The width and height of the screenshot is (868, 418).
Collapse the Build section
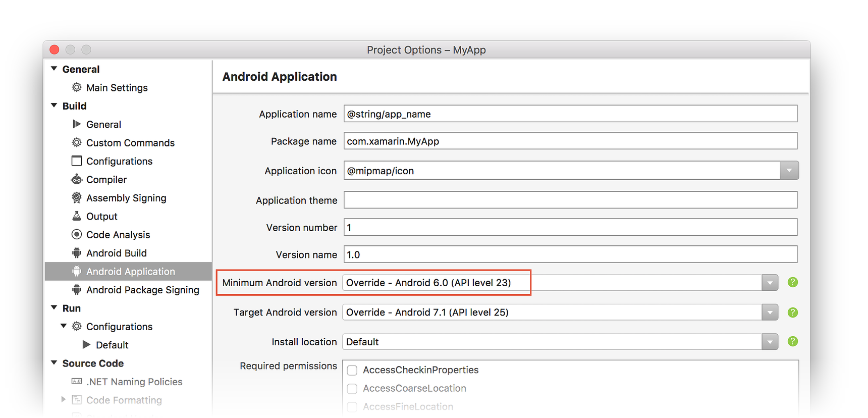[x=54, y=106]
